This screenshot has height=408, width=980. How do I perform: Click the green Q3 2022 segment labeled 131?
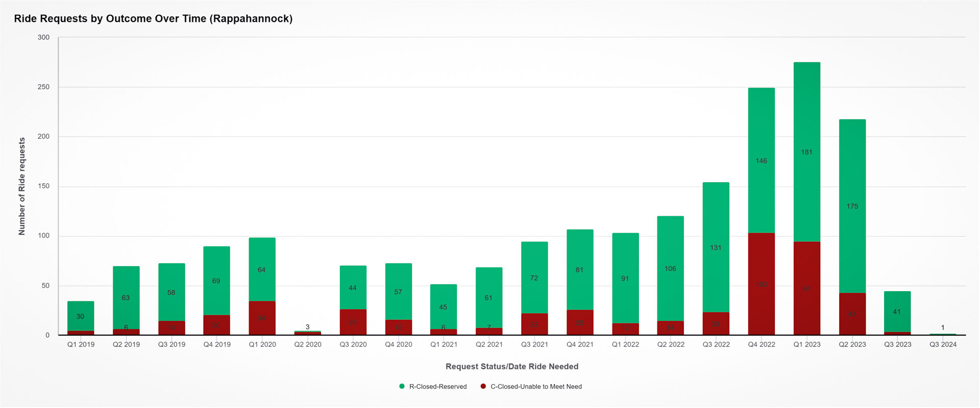pos(716,247)
